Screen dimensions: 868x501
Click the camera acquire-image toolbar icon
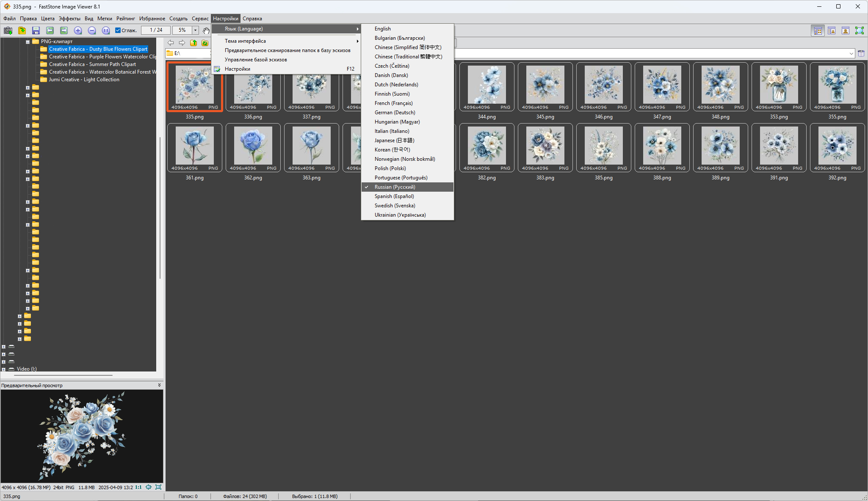(x=8, y=30)
